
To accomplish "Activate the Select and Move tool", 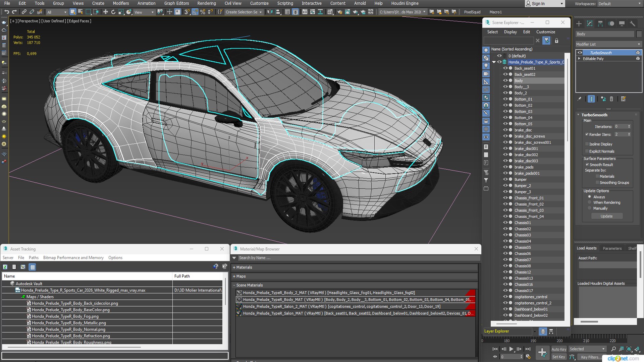I will point(105,12).
